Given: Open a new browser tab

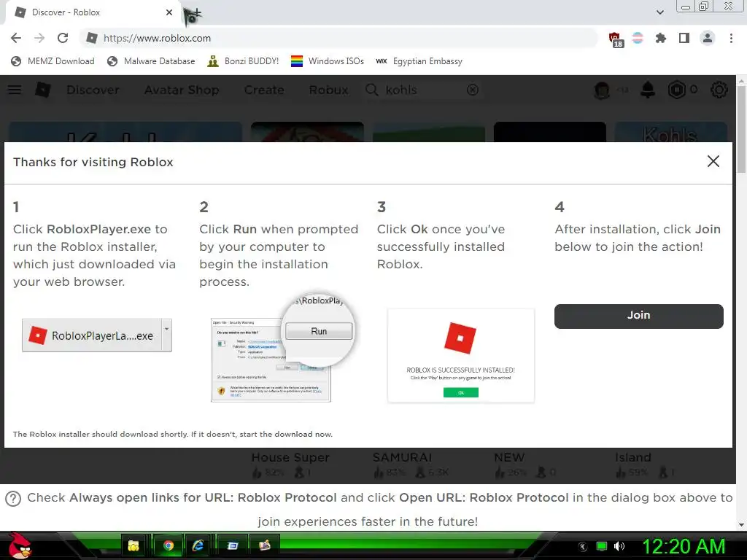Looking at the screenshot, I should (x=197, y=12).
